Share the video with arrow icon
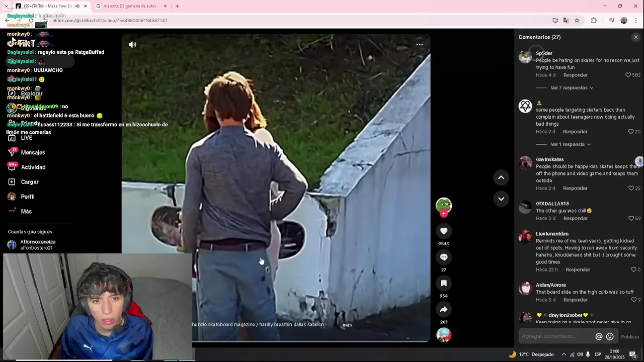This screenshot has width=644, height=362. pos(444,309)
